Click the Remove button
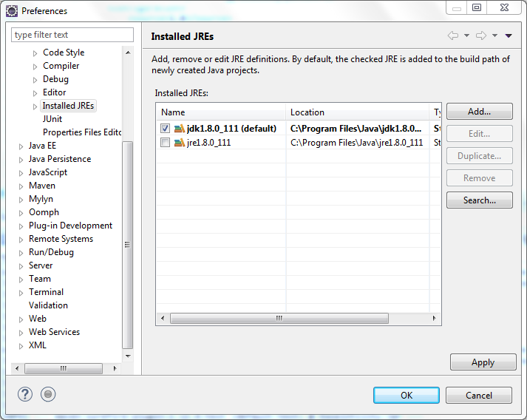 point(479,178)
